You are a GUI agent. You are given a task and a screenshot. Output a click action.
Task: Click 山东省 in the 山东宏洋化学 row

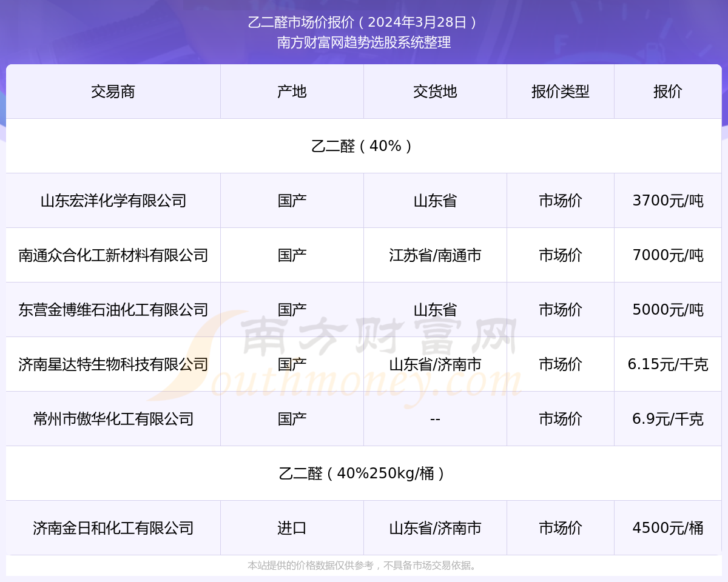[435, 201]
